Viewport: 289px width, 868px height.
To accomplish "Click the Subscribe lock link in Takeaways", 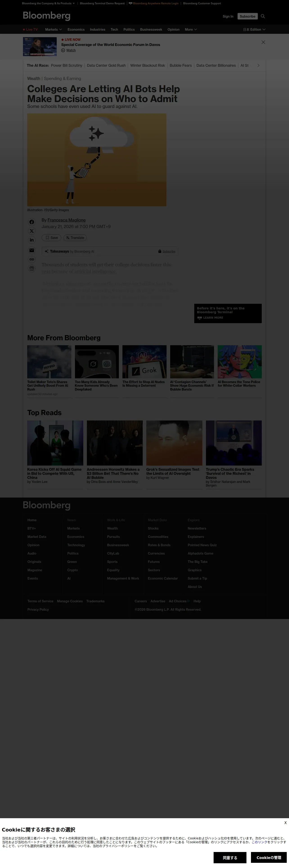I will click(x=167, y=251).
